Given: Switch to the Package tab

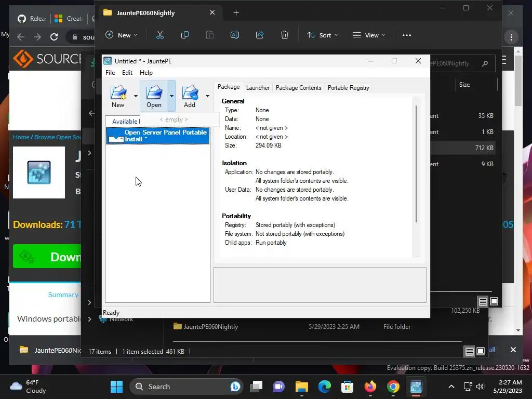Looking at the screenshot, I should click(x=229, y=87).
